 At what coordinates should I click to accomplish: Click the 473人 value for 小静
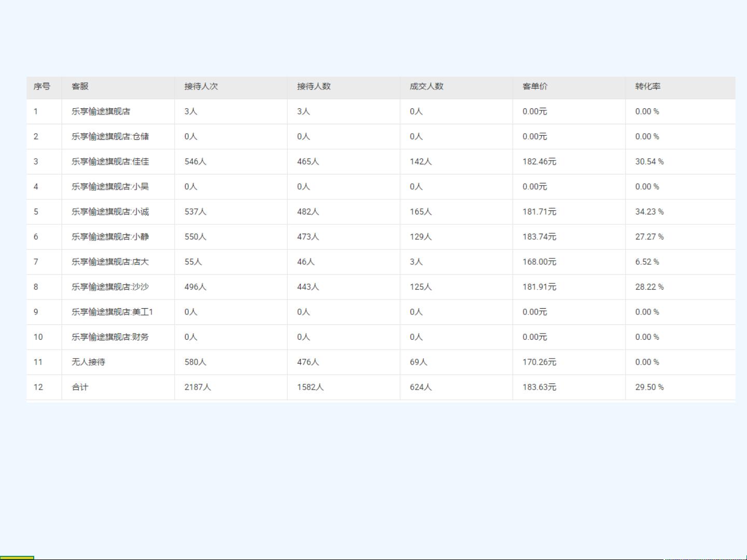tap(308, 237)
